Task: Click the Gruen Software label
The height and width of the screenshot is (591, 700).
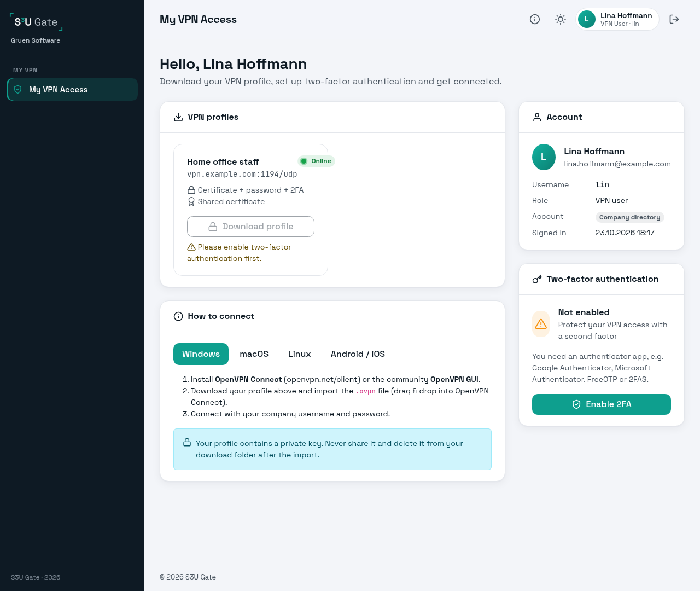Action: click(x=36, y=40)
